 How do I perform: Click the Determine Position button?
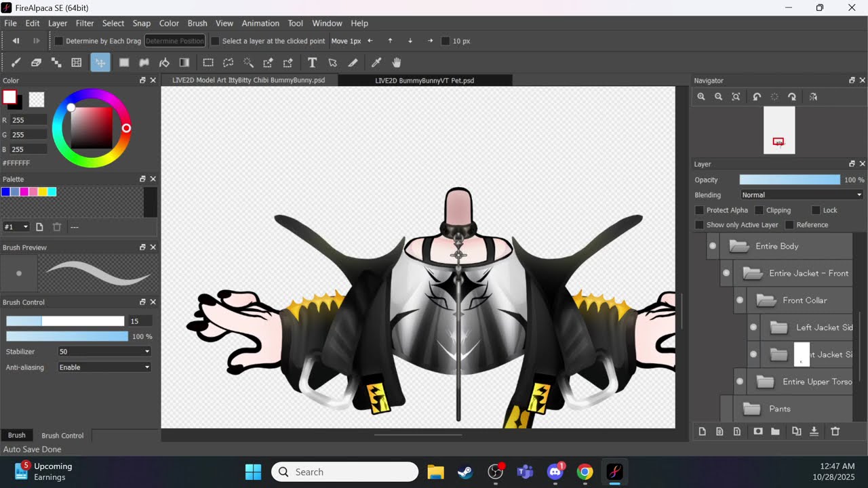pyautogui.click(x=174, y=41)
